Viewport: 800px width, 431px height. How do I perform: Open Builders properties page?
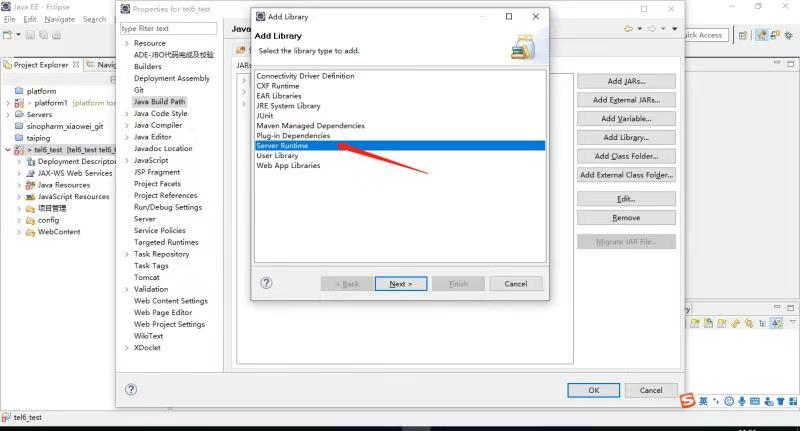tap(147, 66)
